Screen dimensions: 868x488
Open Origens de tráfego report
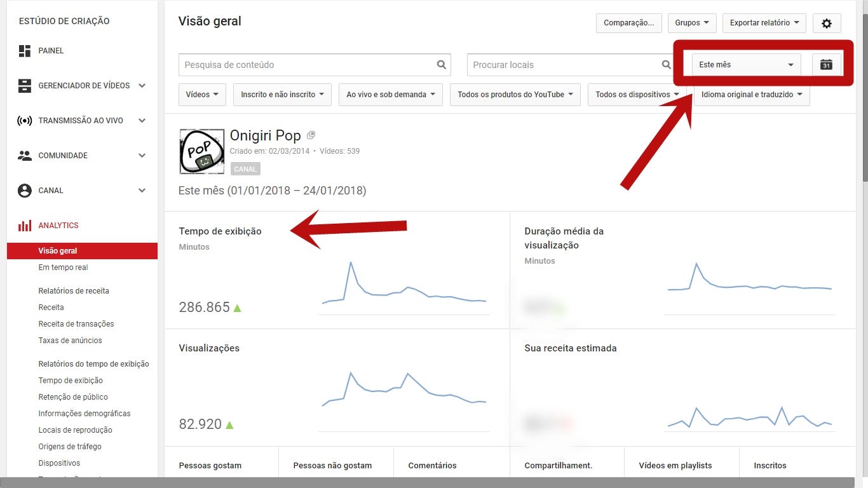[70, 447]
